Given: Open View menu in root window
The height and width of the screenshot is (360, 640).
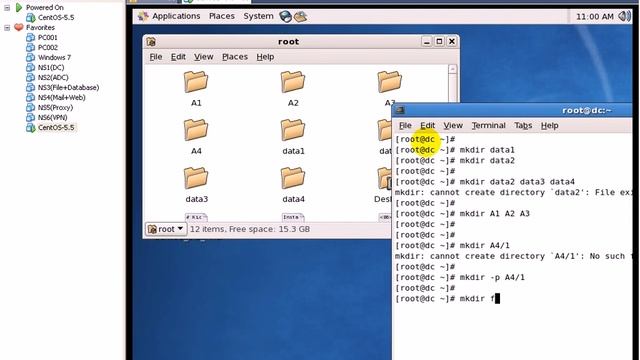Looking at the screenshot, I should (203, 57).
